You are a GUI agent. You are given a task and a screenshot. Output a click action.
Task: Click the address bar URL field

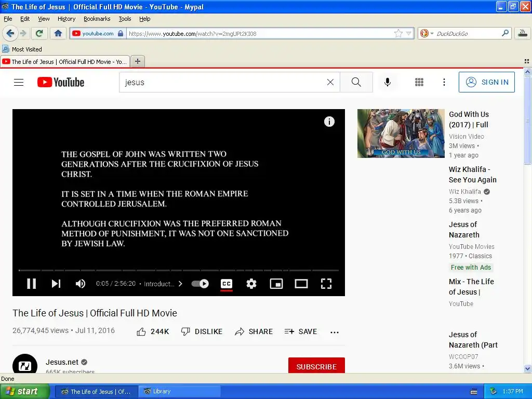coord(260,34)
